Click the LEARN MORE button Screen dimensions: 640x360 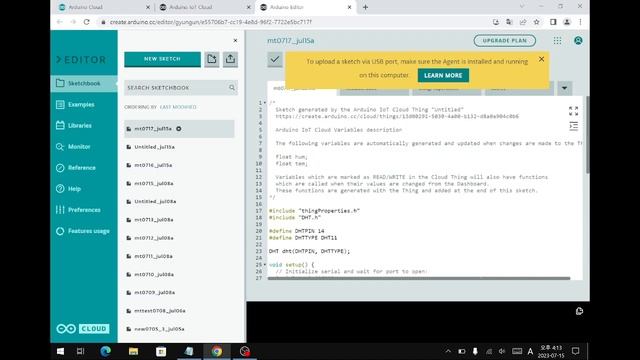tap(443, 76)
